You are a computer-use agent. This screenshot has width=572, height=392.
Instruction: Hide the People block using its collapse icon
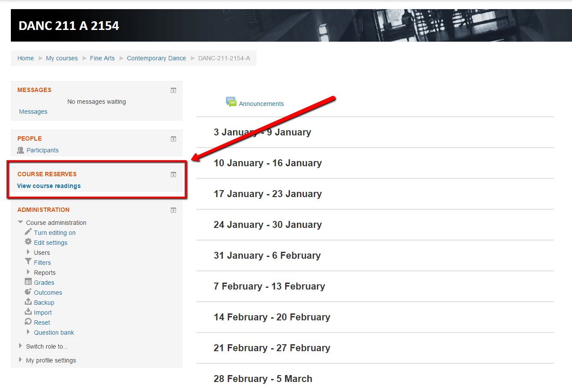pos(173,139)
